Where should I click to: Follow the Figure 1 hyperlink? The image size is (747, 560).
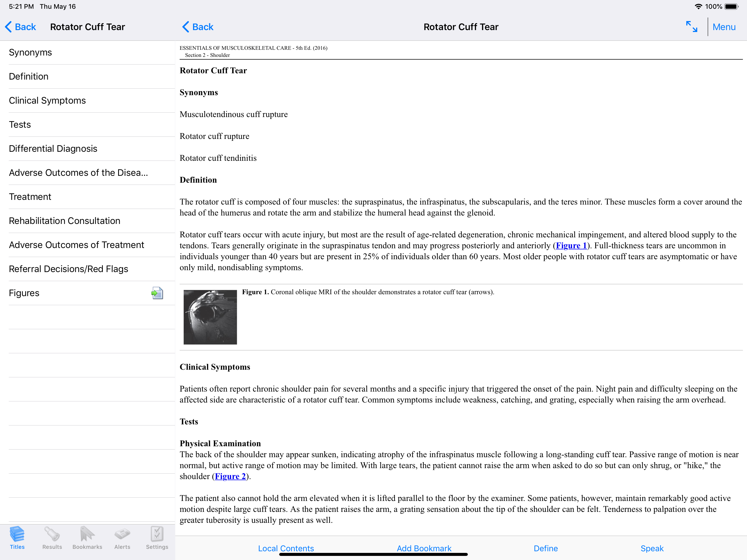click(x=571, y=246)
